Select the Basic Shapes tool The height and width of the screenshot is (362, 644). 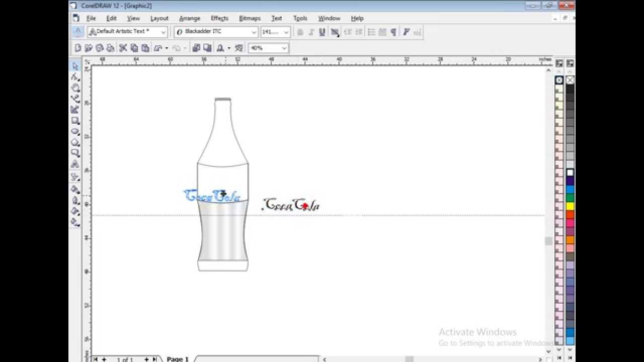75,153
